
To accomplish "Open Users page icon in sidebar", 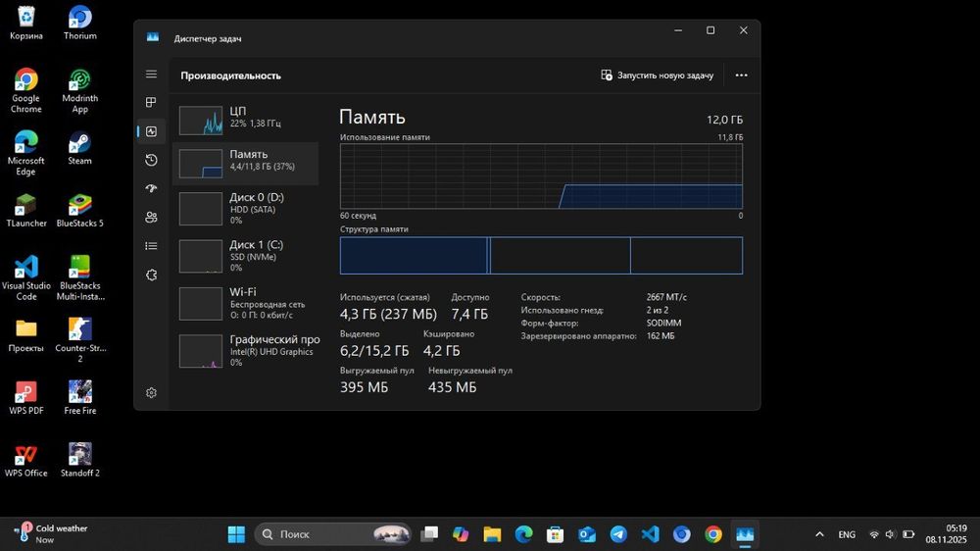I will (151, 217).
